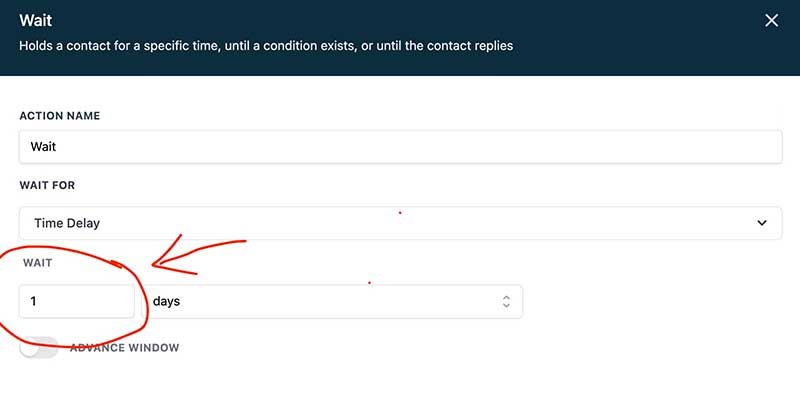This screenshot has height=396, width=800.
Task: Click the knob of the Advance Window switch
Action: click(x=30, y=348)
